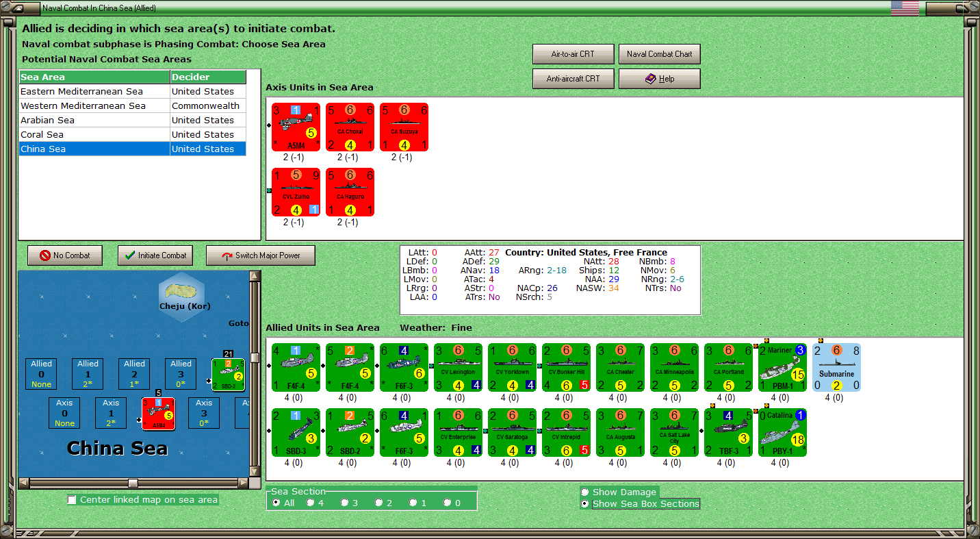The image size is (980, 539).
Task: Select the CA Chester cruiser counter
Action: click(x=620, y=367)
